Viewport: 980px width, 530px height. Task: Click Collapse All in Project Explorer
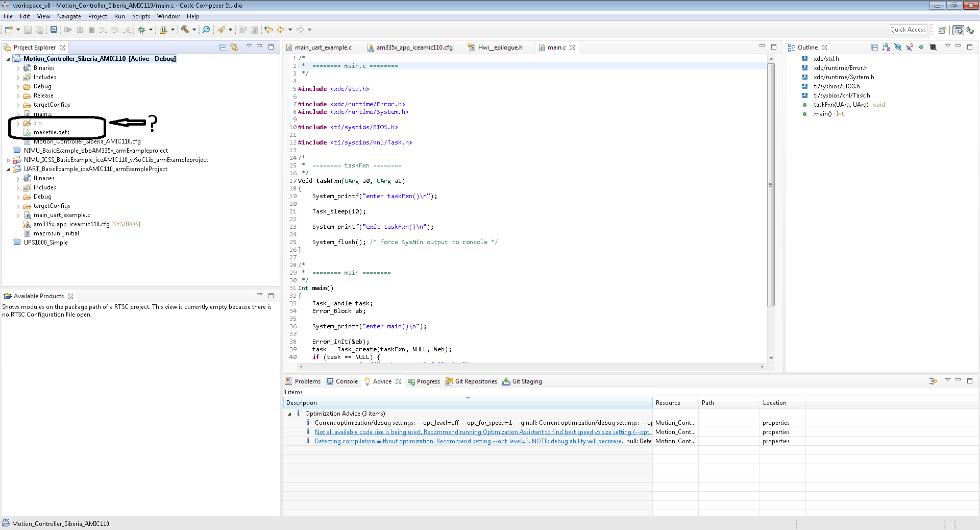223,47
